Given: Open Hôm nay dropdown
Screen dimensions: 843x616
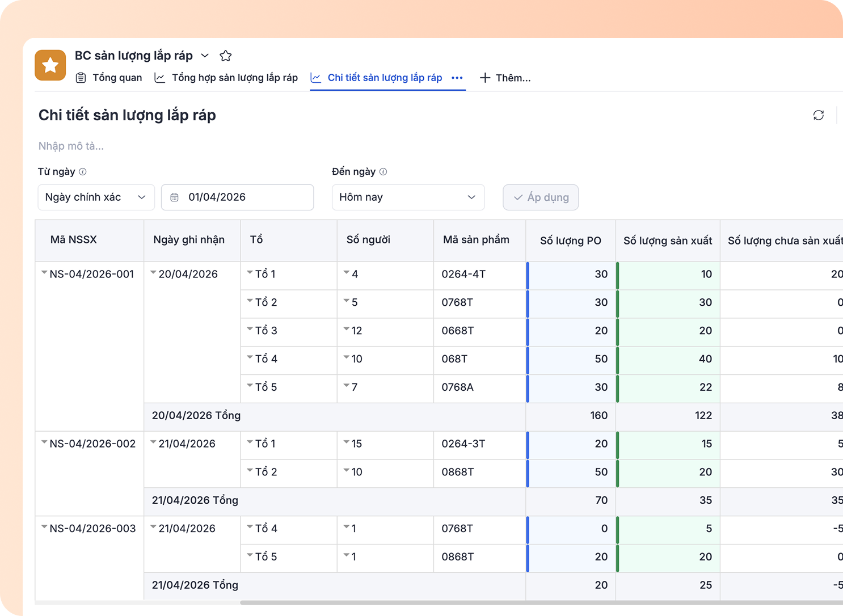Looking at the screenshot, I should (408, 197).
